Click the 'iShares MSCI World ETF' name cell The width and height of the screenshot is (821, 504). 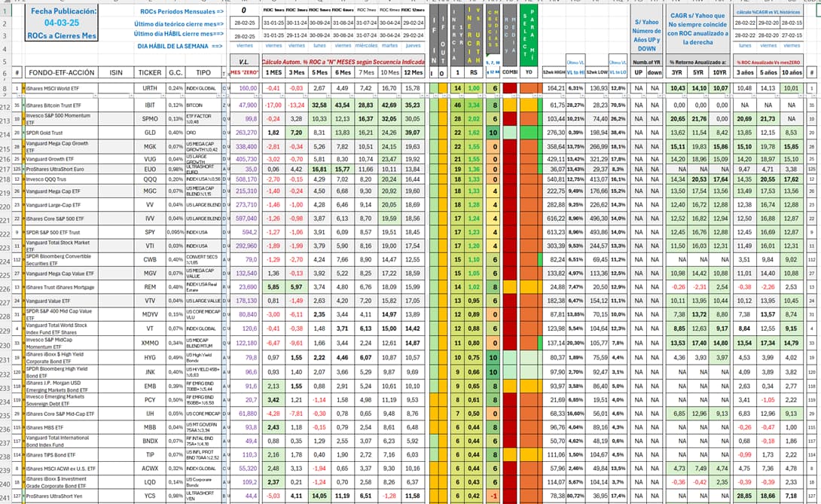click(61, 89)
